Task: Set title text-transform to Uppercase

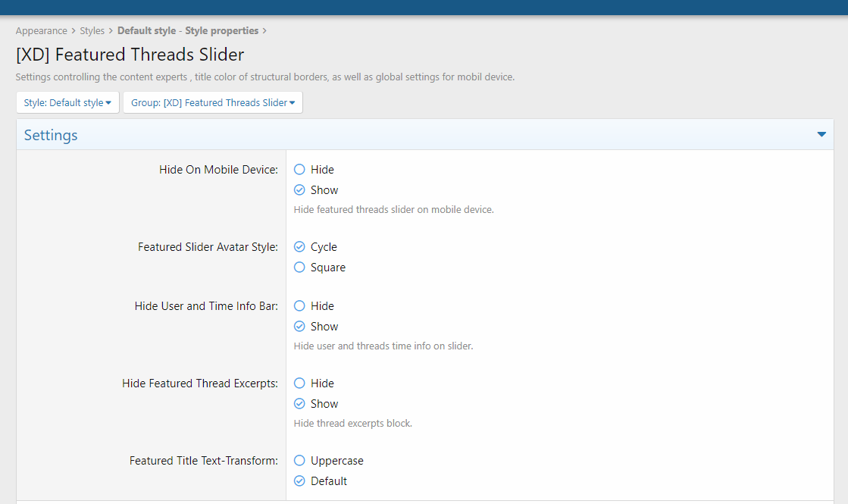Action: [x=299, y=461]
